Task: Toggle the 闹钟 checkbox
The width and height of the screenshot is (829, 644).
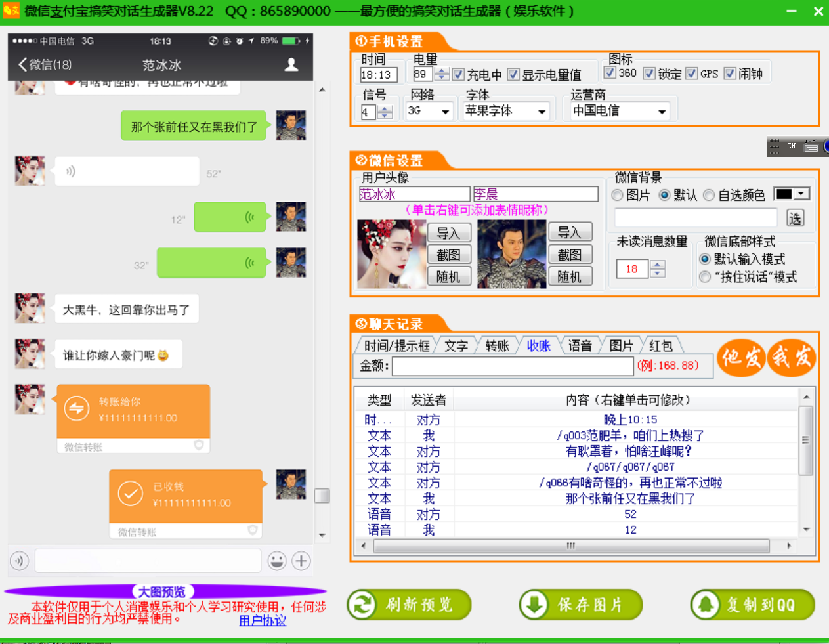Action: click(x=730, y=73)
